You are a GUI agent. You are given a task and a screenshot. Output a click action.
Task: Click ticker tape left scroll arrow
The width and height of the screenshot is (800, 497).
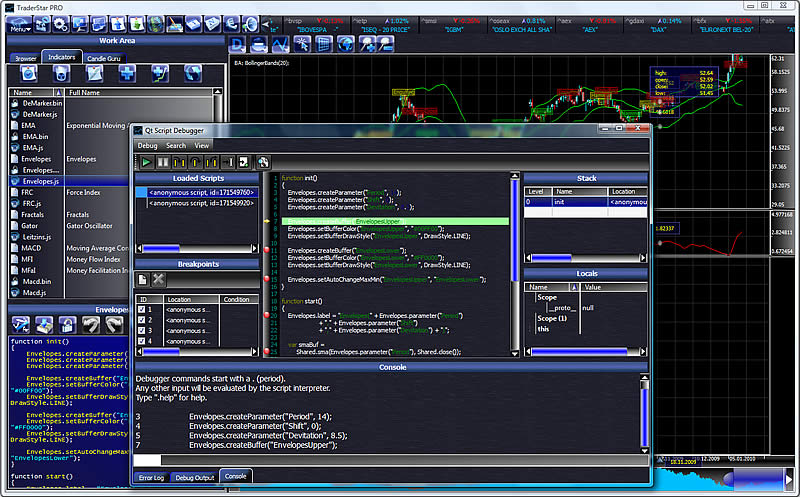(x=265, y=23)
